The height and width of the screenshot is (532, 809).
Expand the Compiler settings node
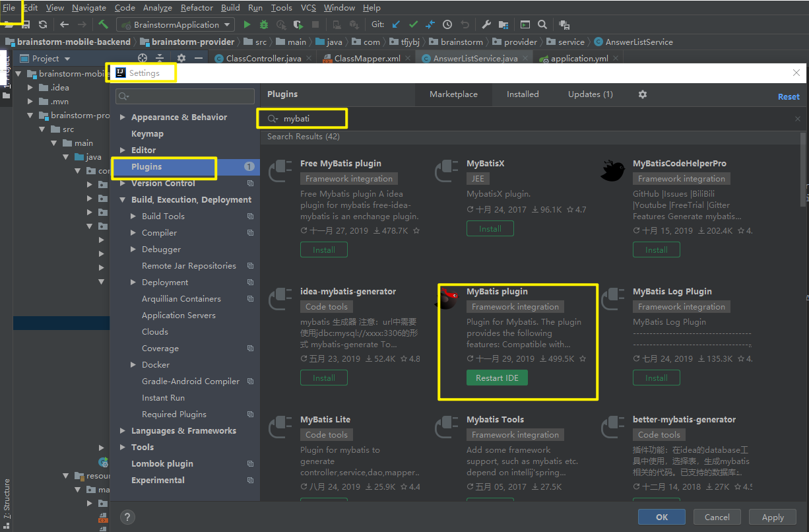[x=134, y=232]
